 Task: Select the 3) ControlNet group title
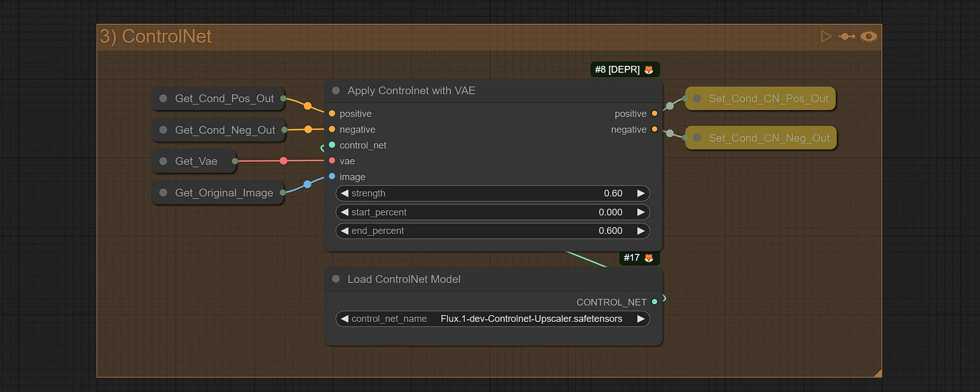click(x=156, y=36)
